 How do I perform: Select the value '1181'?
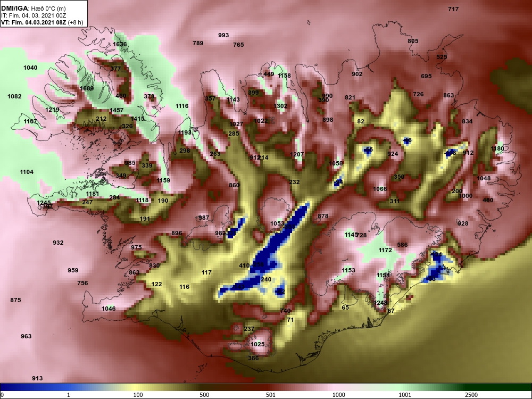point(92,194)
